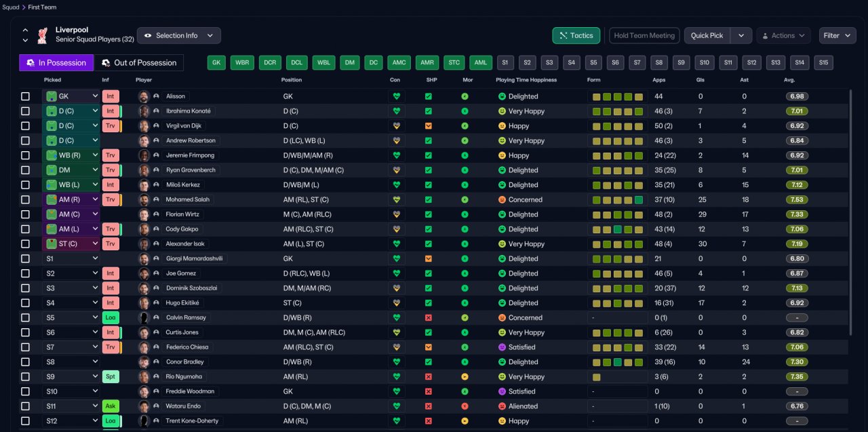Tick the checkbox for Wataru Endo
This screenshot has width=868, height=432.
point(25,406)
